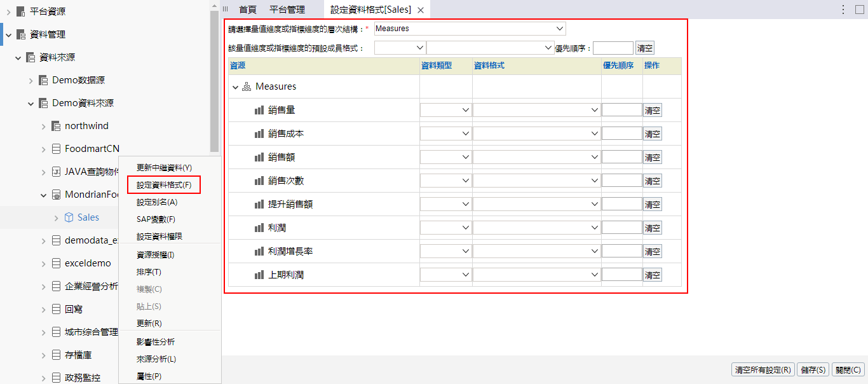868x384 pixels.
Task: Collapse the Measures tree node
Action: (x=236, y=87)
